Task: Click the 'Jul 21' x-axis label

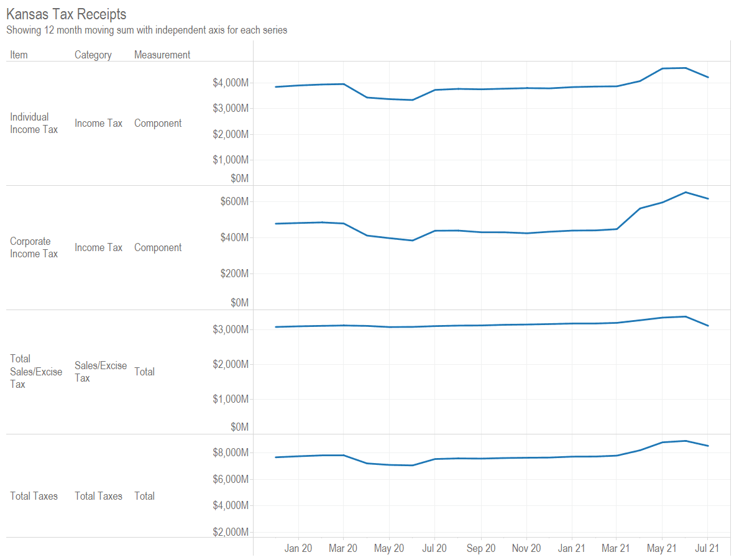Action: [x=707, y=548]
